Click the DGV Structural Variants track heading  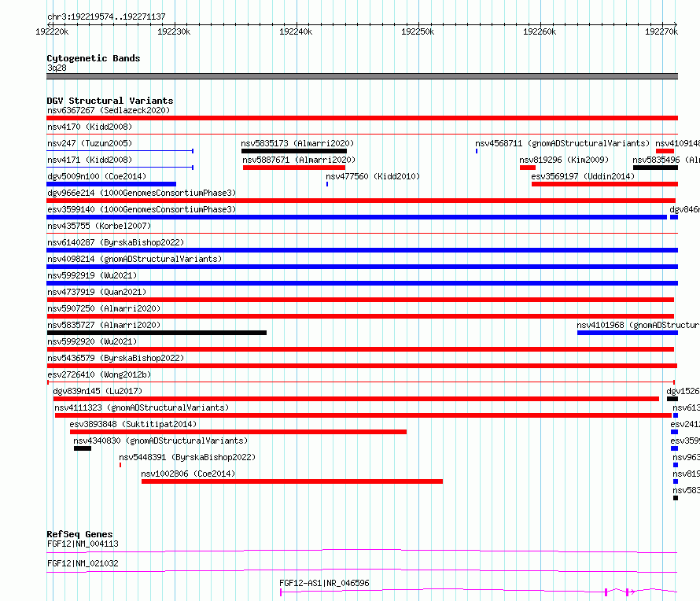point(110,101)
